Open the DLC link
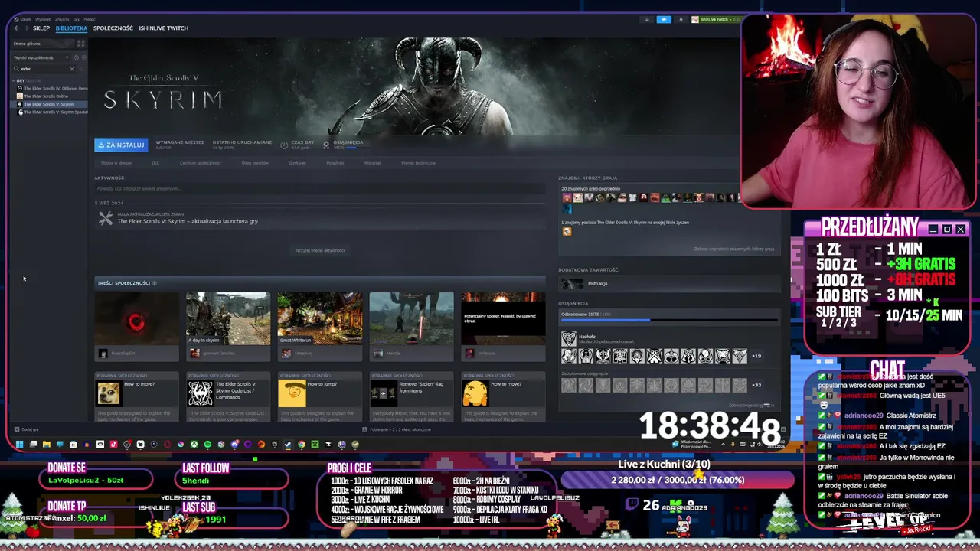The width and height of the screenshot is (980, 551). (x=155, y=163)
